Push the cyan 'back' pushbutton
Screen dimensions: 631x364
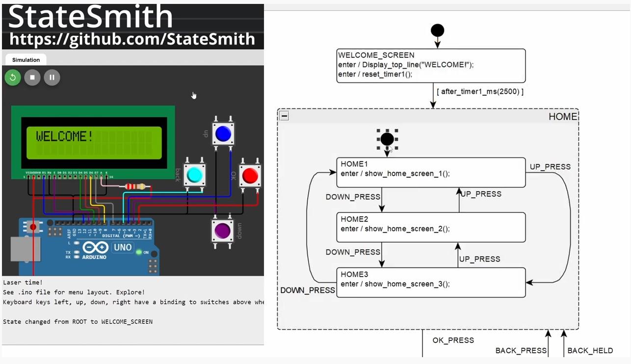(x=194, y=175)
